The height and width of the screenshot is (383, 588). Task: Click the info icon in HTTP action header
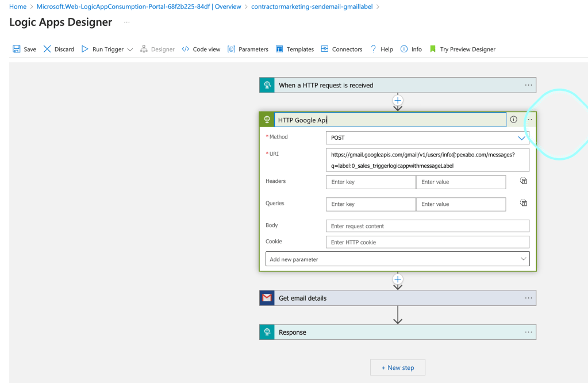[x=514, y=120]
